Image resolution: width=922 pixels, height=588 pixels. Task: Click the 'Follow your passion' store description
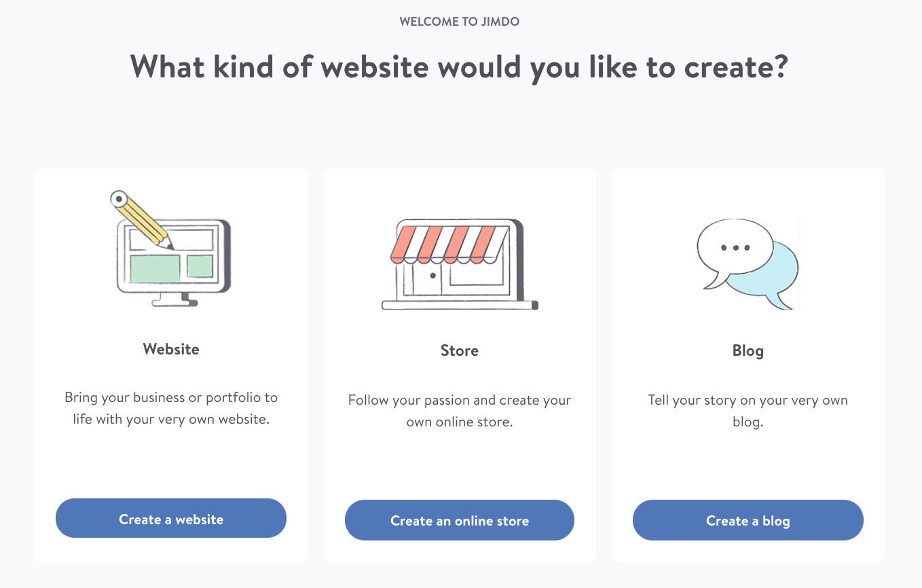click(x=460, y=411)
